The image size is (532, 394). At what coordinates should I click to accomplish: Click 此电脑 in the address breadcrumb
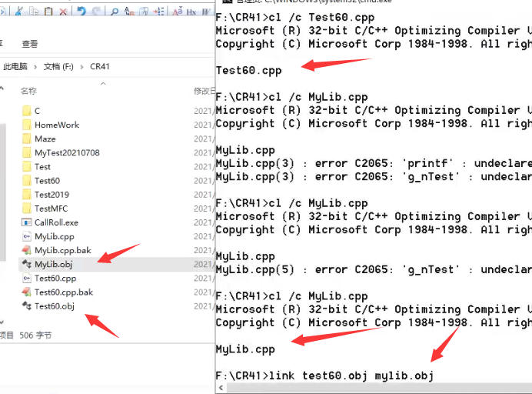point(15,67)
